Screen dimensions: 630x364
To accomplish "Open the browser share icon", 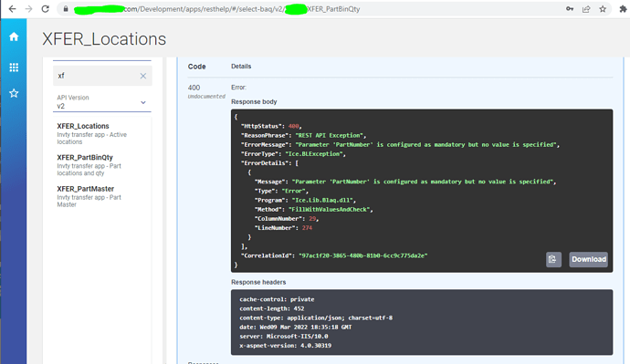I will 586,9.
